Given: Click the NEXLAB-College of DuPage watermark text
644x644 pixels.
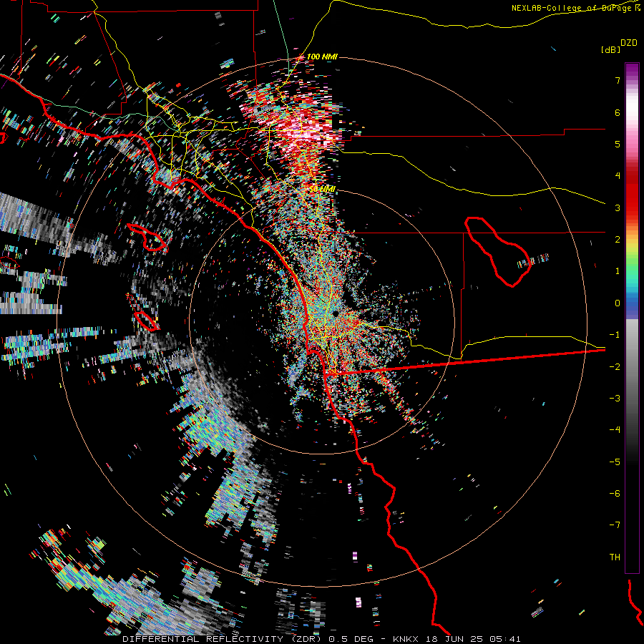Looking at the screenshot, I should pyautogui.click(x=572, y=8).
